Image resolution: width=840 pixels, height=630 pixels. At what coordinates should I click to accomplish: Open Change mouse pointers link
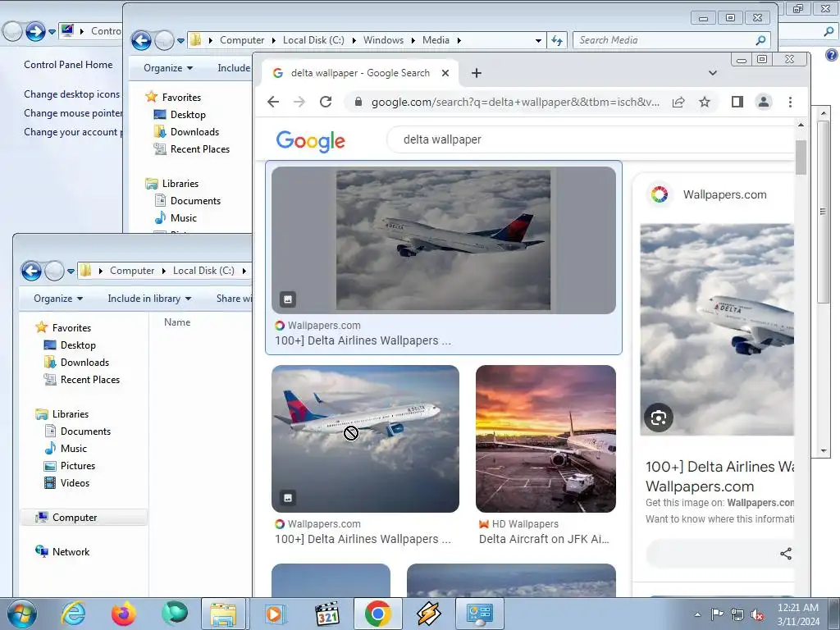click(x=73, y=113)
